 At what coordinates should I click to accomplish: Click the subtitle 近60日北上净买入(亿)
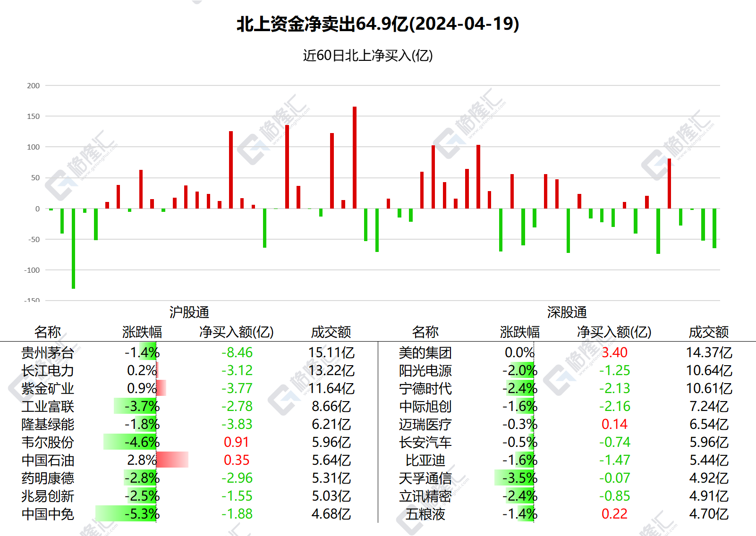[367, 56]
